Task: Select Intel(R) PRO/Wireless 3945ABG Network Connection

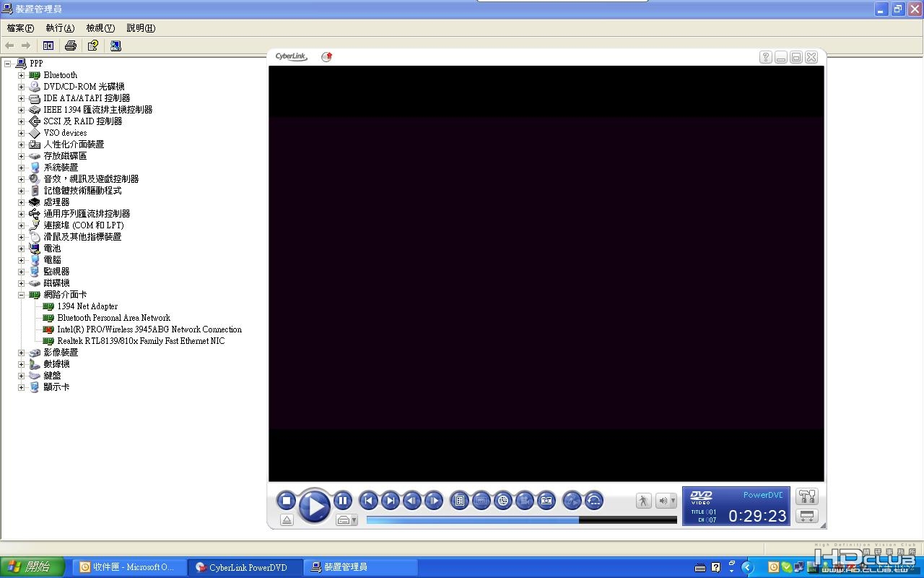Action: coord(149,329)
